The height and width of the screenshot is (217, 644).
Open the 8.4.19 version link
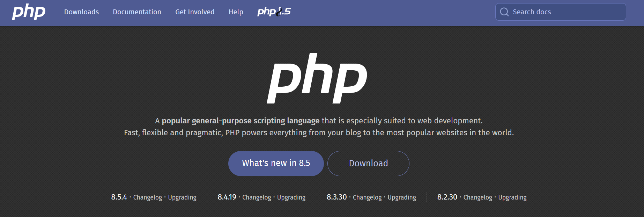tap(227, 197)
